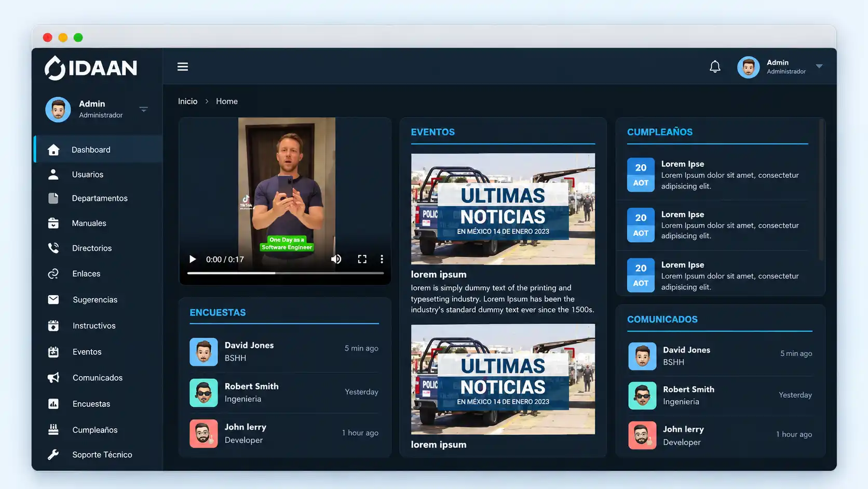
Task: Click the Inicio breadcrumb link
Action: coord(187,101)
